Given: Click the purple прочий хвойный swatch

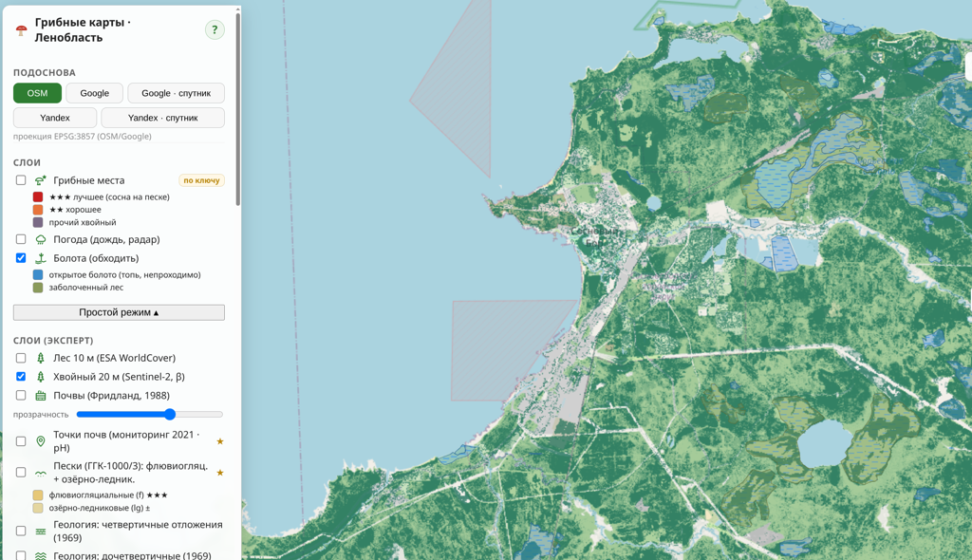Looking at the screenshot, I should [x=38, y=222].
